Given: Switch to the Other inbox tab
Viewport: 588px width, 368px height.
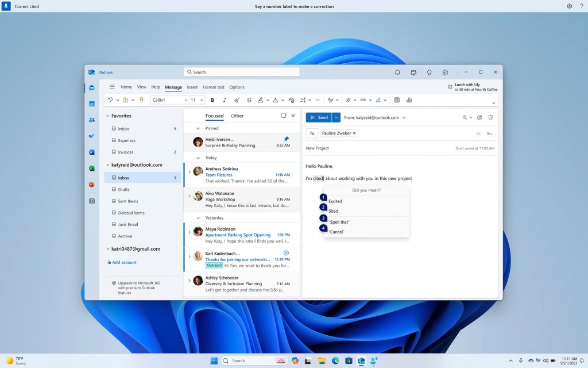Looking at the screenshot, I should pyautogui.click(x=237, y=116).
